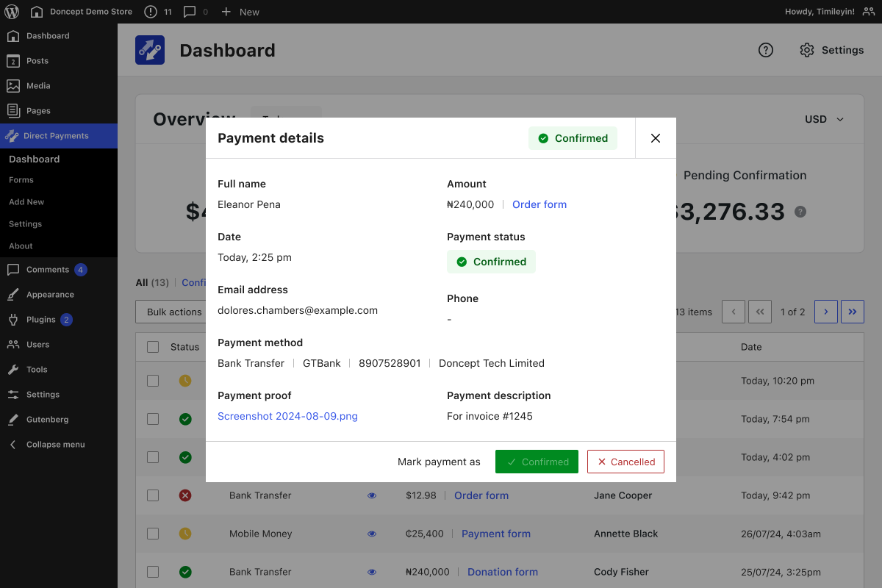Click the Direct Payments plugin logo

(150, 50)
